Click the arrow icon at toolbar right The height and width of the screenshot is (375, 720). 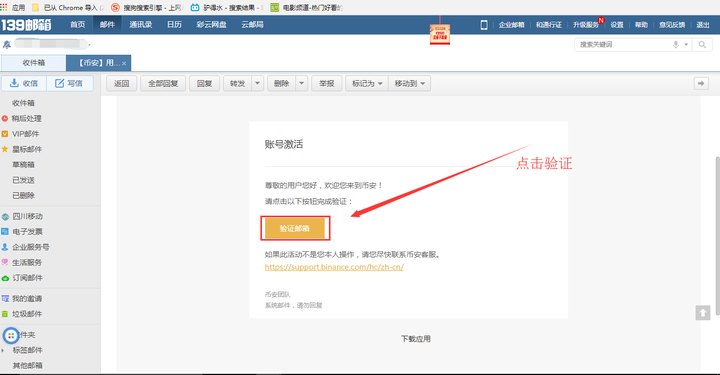point(701,84)
